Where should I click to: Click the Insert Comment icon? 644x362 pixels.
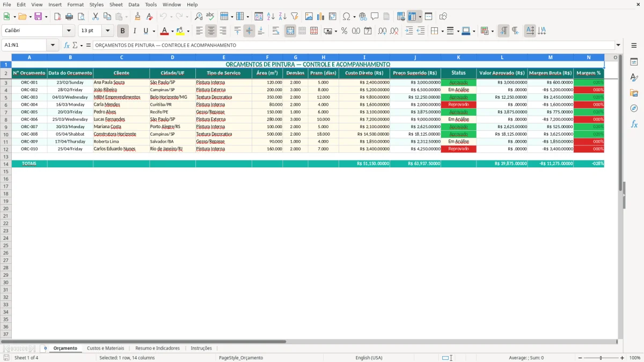point(375,17)
